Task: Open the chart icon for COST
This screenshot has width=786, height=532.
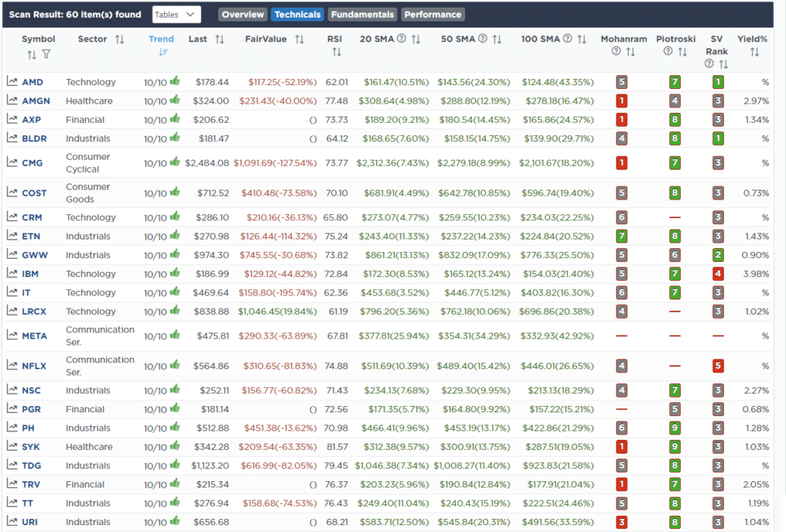Action: coord(12,192)
